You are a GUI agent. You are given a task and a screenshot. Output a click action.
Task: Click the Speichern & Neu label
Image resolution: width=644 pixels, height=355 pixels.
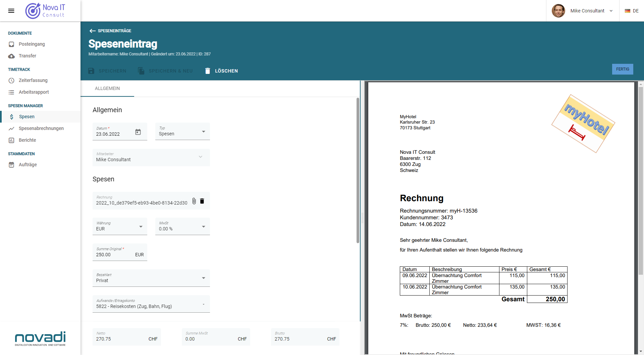pyautogui.click(x=171, y=71)
